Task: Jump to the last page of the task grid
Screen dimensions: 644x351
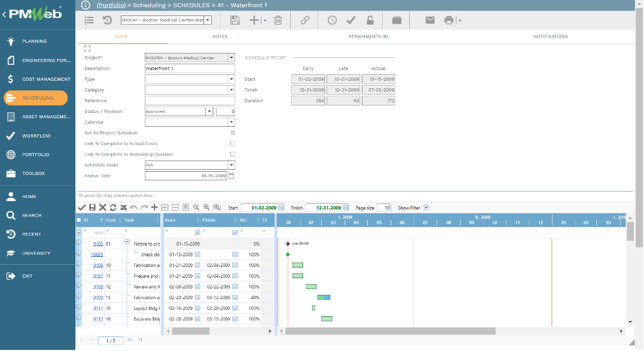Action: (x=140, y=340)
